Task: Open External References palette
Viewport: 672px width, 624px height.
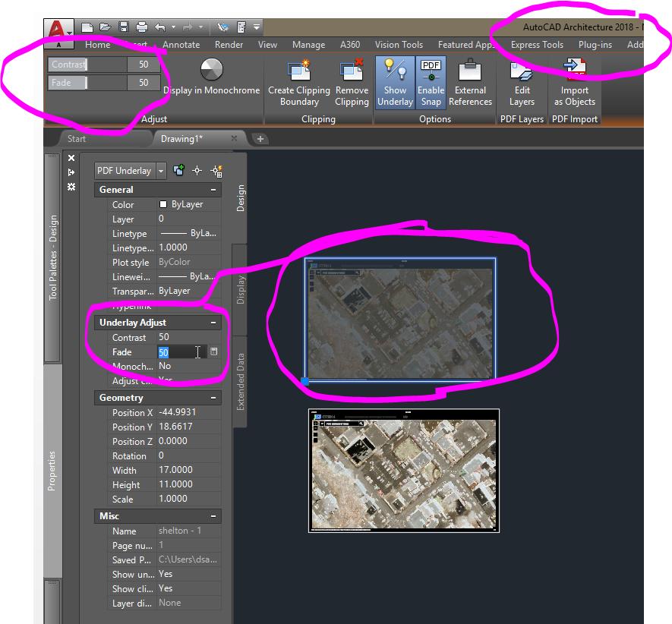Action: pos(470,82)
